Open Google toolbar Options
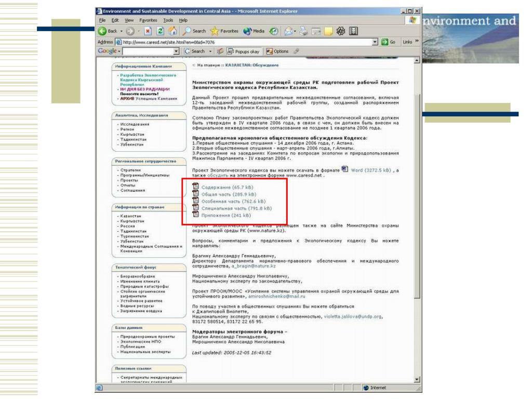532x399 pixels. point(277,51)
